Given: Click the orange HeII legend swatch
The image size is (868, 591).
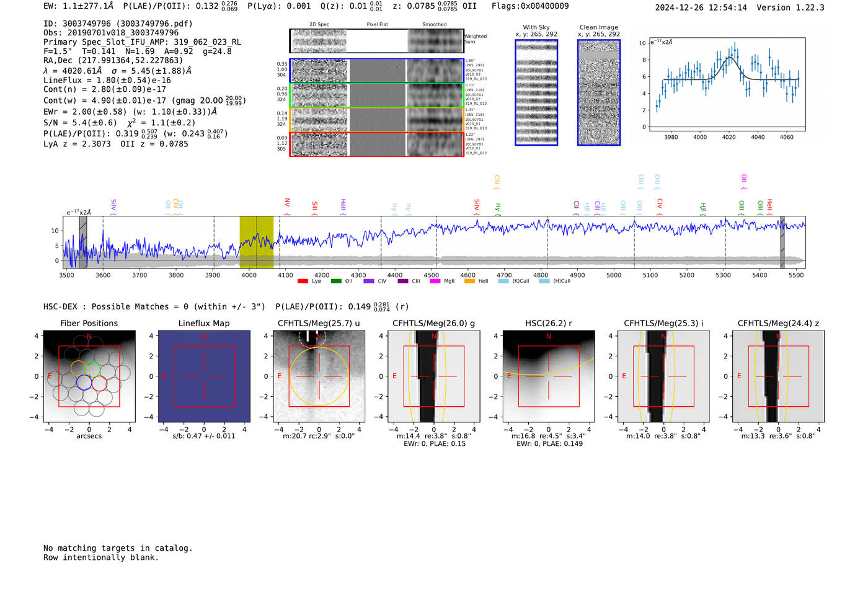Looking at the screenshot, I should 469,281.
